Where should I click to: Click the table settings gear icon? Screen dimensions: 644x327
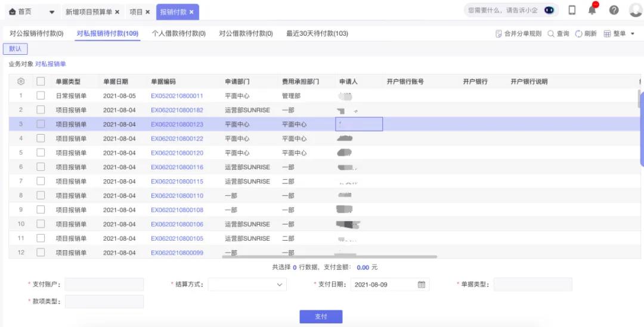click(x=21, y=82)
